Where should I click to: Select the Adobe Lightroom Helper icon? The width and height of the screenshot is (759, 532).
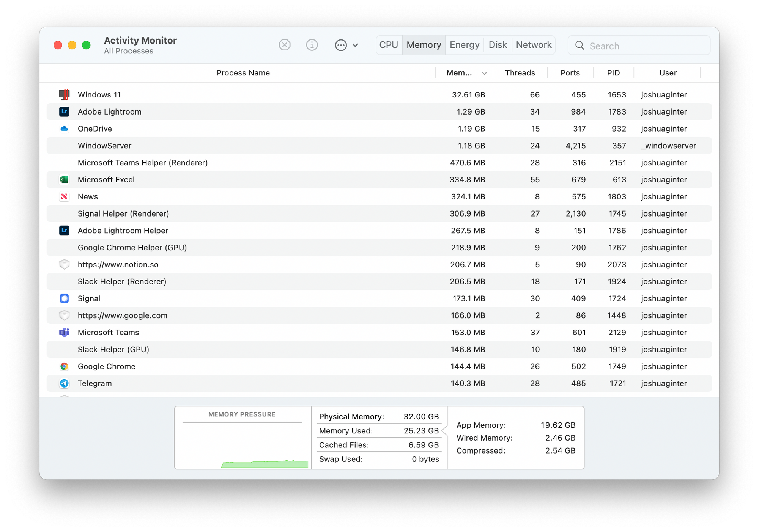click(64, 231)
